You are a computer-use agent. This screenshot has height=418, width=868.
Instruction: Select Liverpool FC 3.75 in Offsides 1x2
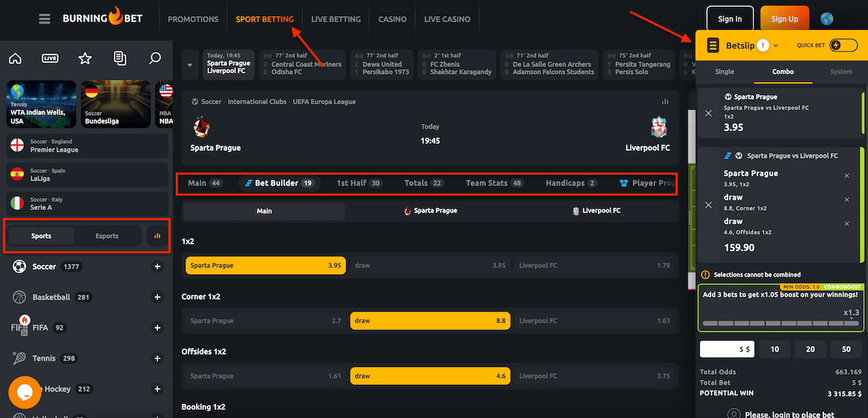(x=595, y=376)
